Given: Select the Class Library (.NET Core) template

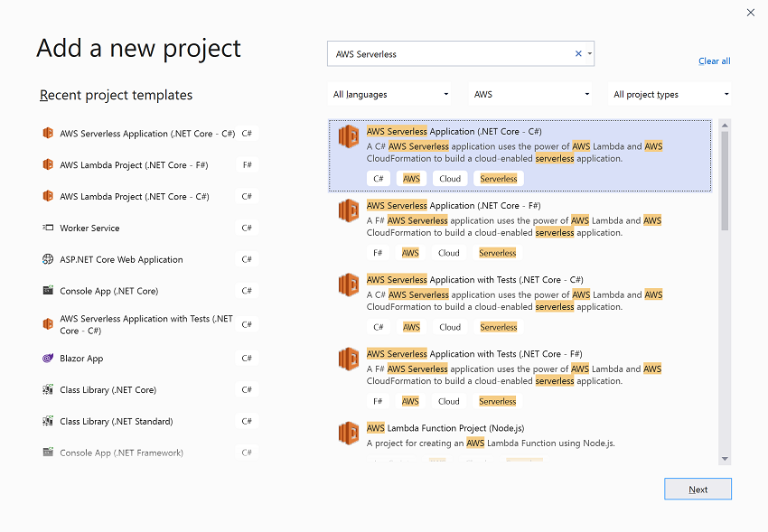Looking at the screenshot, I should [149, 389].
